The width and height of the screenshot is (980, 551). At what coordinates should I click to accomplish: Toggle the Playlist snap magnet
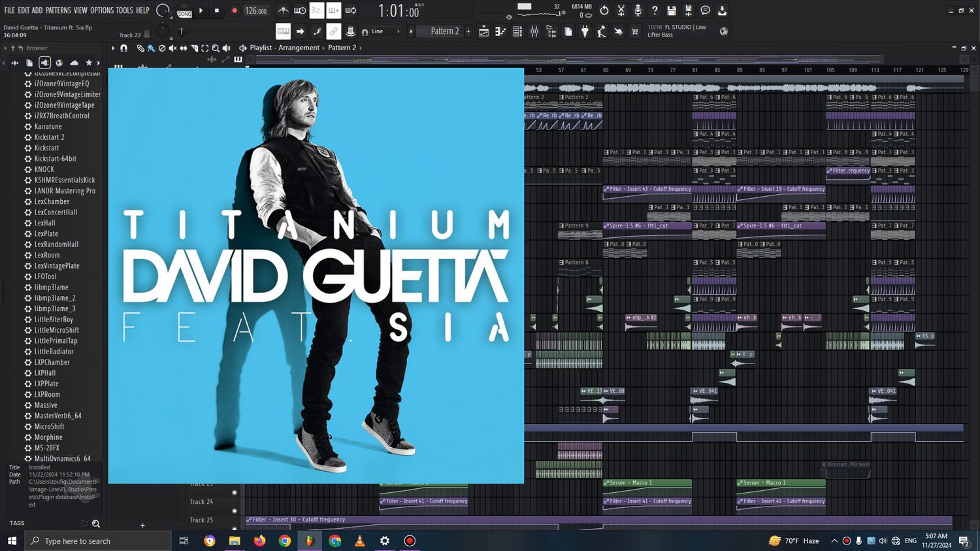click(123, 48)
